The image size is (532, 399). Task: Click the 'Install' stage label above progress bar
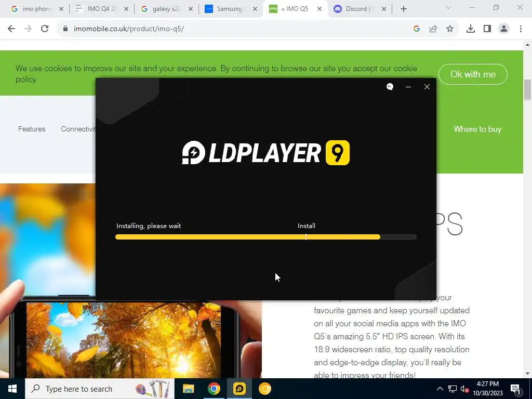coord(307,226)
